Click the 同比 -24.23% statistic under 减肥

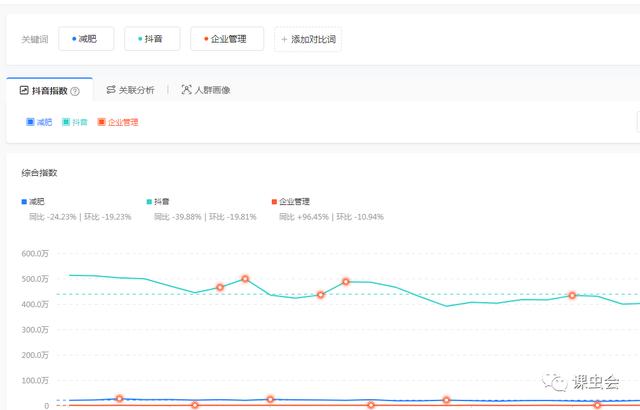pos(53,217)
